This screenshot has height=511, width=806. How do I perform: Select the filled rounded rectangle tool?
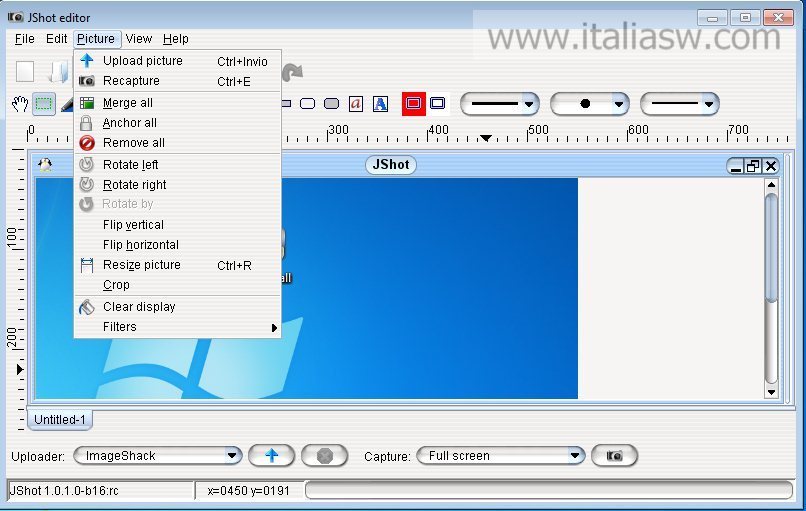[332, 104]
